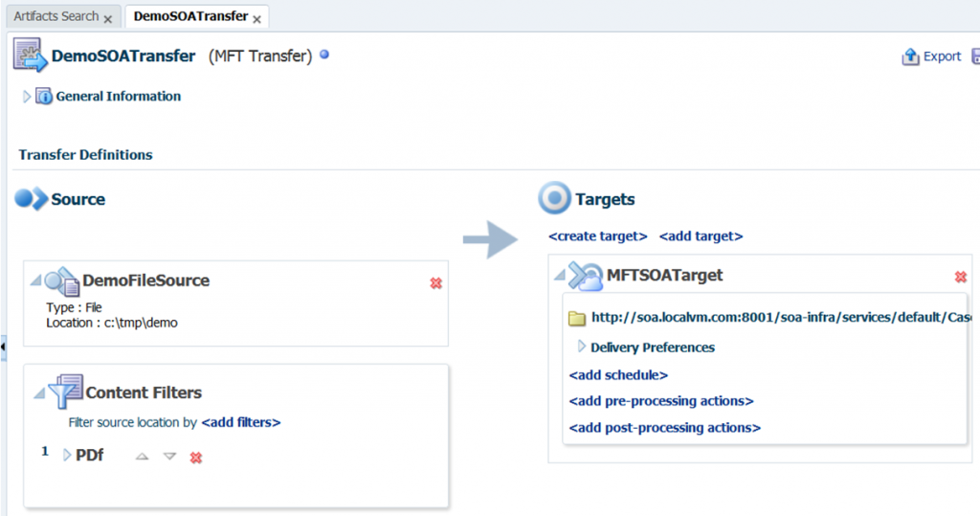Click the add target link

tap(701, 236)
